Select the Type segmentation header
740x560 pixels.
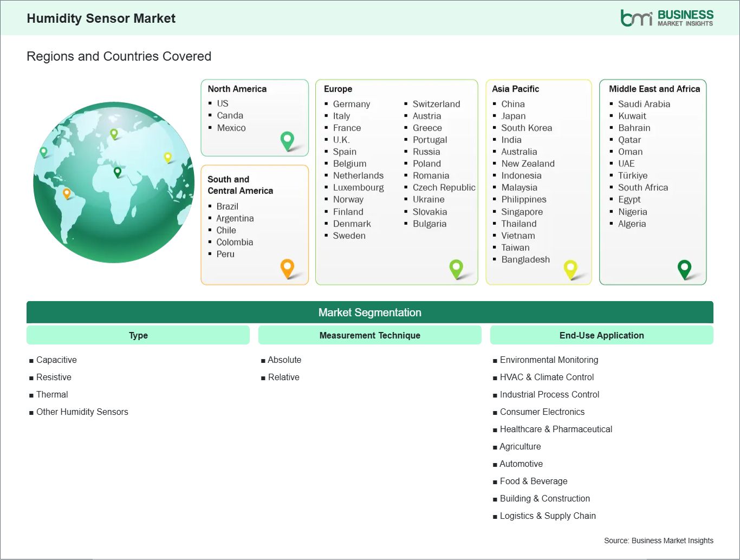(x=138, y=335)
